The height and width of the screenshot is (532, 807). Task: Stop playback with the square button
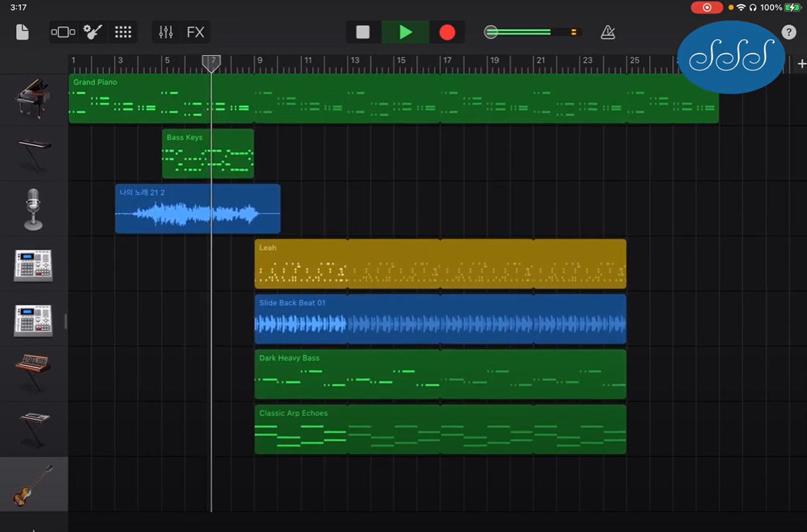[x=363, y=32]
